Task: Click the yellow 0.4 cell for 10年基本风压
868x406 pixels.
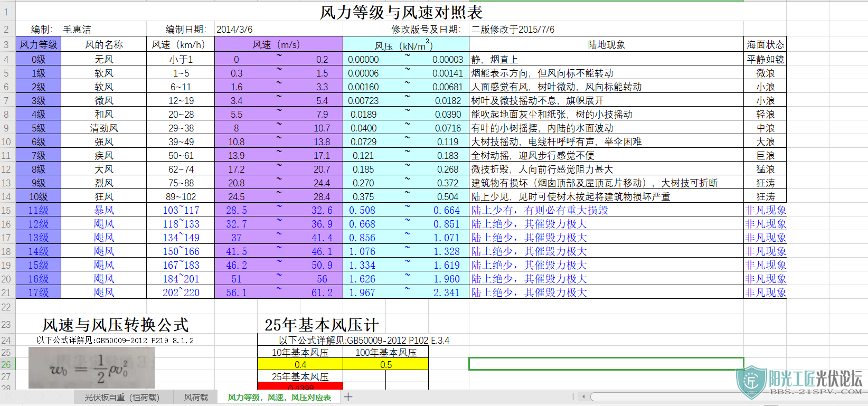Action: tap(300, 364)
